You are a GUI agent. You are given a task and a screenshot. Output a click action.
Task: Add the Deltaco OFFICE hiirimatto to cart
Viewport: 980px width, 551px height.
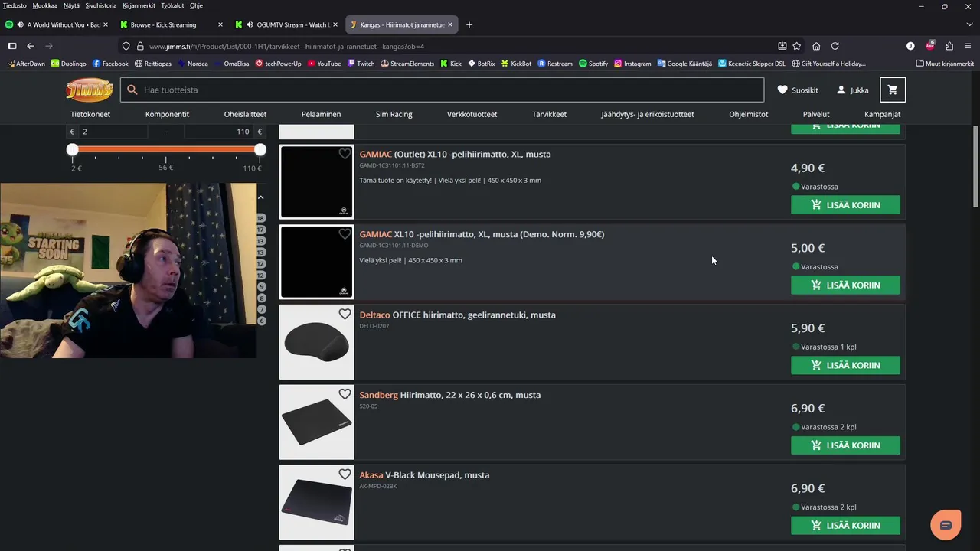point(845,365)
